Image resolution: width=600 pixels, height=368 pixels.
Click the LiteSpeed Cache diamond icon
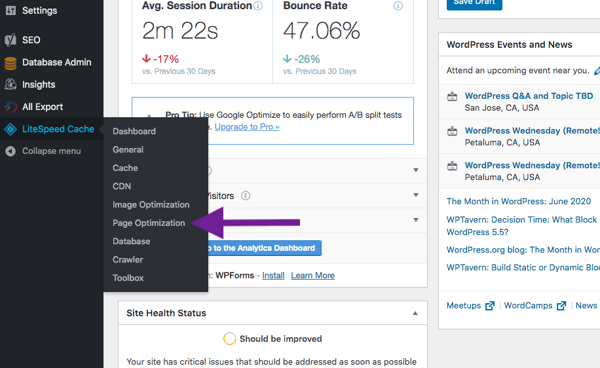(x=10, y=129)
